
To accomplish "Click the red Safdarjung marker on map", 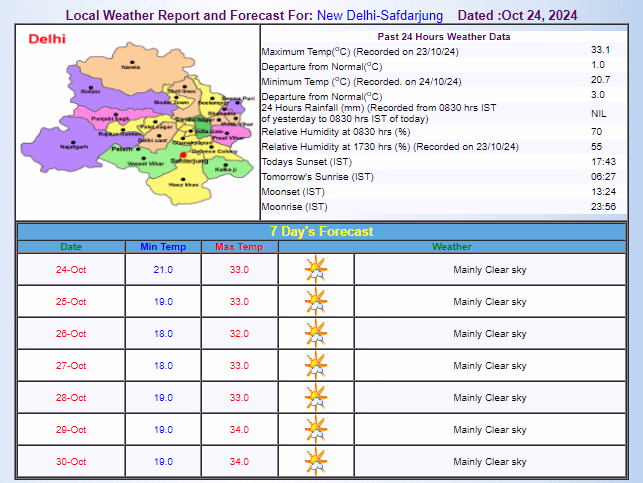I will (x=183, y=153).
